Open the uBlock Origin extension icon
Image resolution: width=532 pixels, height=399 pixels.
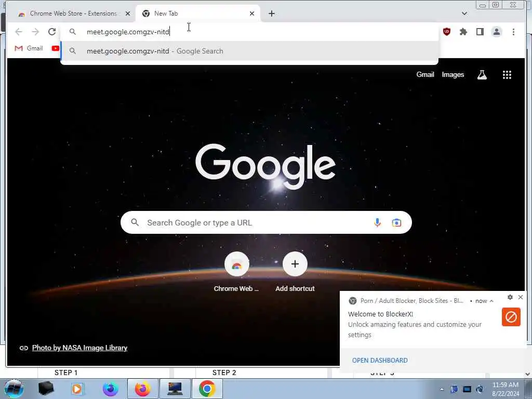[447, 32]
